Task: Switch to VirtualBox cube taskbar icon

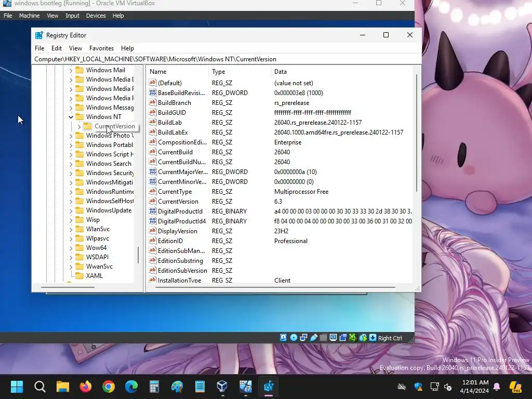Action: 222,387
